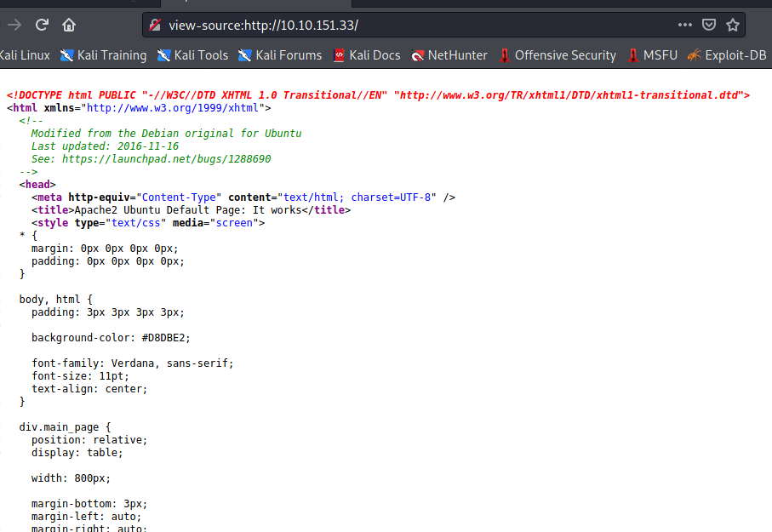Open the Kali Forums bookmark
Screen dimensions: 772x532
point(280,55)
